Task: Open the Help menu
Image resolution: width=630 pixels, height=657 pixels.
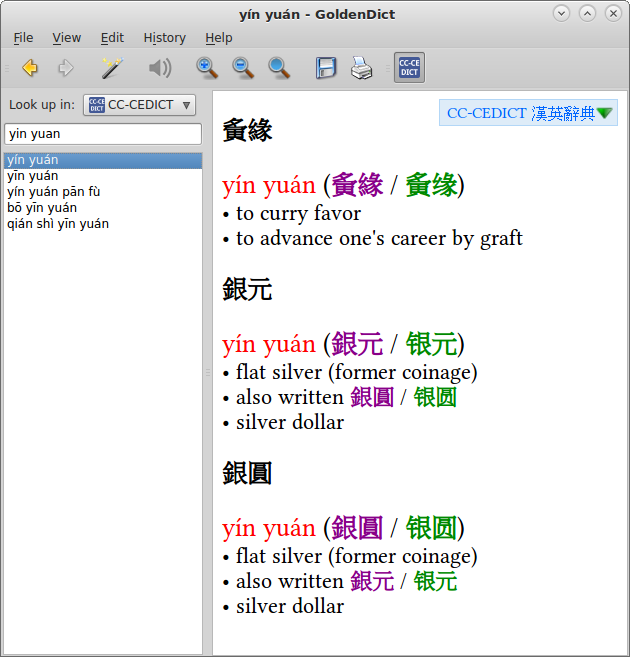Action: [x=219, y=38]
